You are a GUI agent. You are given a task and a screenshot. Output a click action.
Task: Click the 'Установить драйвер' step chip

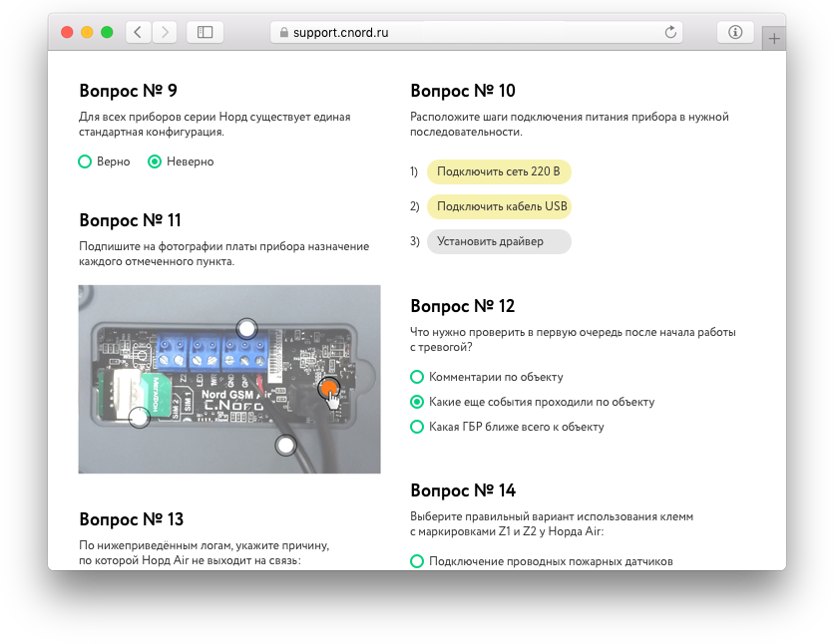(x=499, y=241)
